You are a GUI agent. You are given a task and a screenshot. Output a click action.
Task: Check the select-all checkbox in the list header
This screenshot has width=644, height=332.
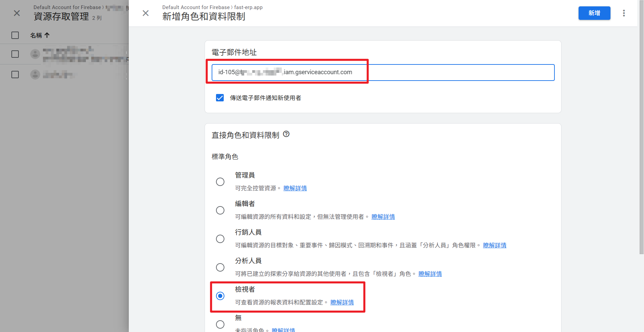[15, 35]
